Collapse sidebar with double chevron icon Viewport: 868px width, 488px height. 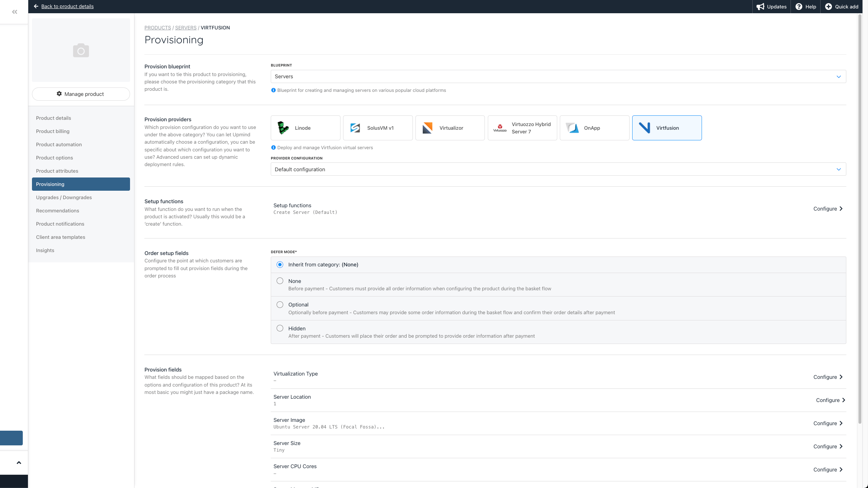pos(14,12)
